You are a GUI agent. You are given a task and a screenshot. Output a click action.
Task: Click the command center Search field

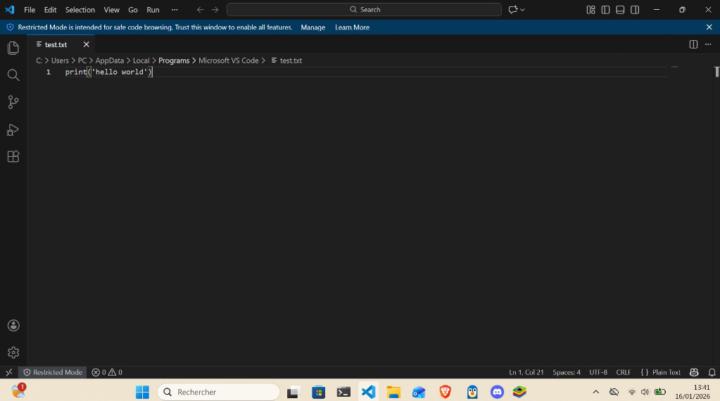pos(364,9)
